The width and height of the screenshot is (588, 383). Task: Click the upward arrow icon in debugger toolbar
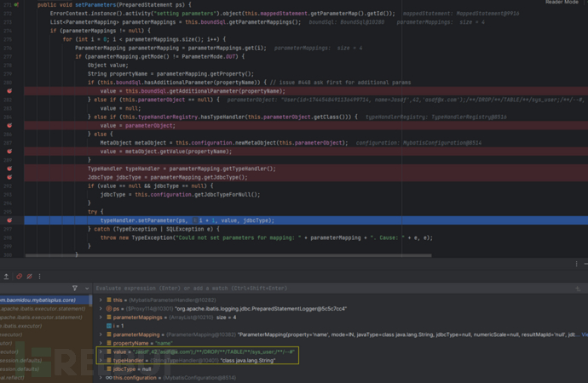click(7, 277)
